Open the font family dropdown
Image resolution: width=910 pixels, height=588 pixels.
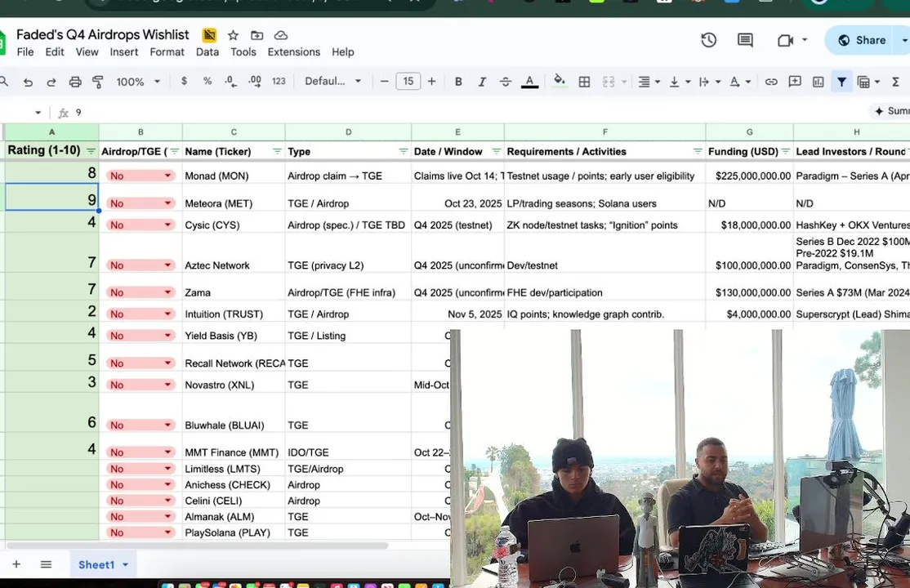click(x=333, y=82)
